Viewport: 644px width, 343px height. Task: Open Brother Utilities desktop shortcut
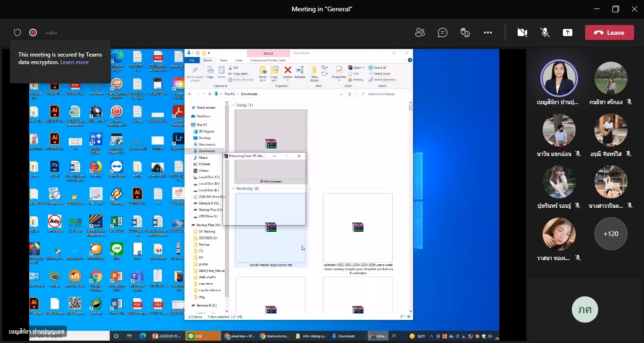click(96, 142)
